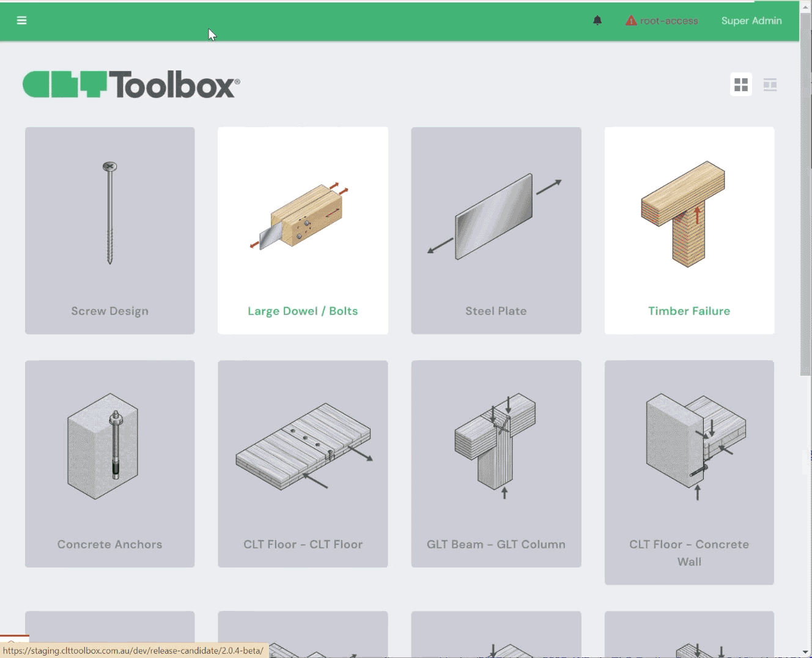Click the Timber Failure link
Viewport: 812px width, 658px height.
(689, 311)
